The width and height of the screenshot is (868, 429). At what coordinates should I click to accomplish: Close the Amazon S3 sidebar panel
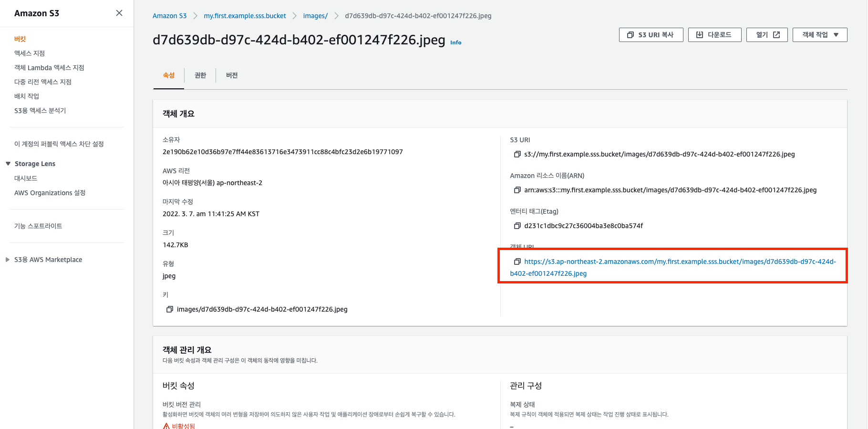(x=119, y=13)
